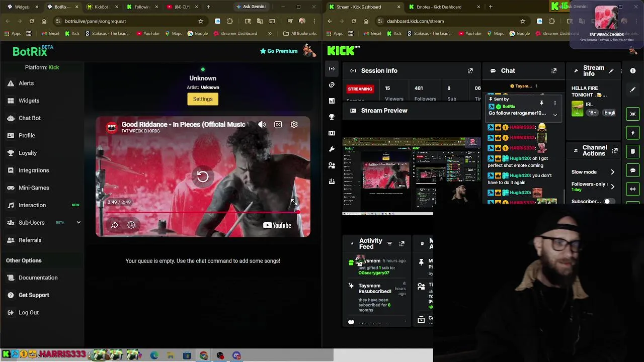Log out of BotRix panel
The image size is (644, 362).
(28, 312)
